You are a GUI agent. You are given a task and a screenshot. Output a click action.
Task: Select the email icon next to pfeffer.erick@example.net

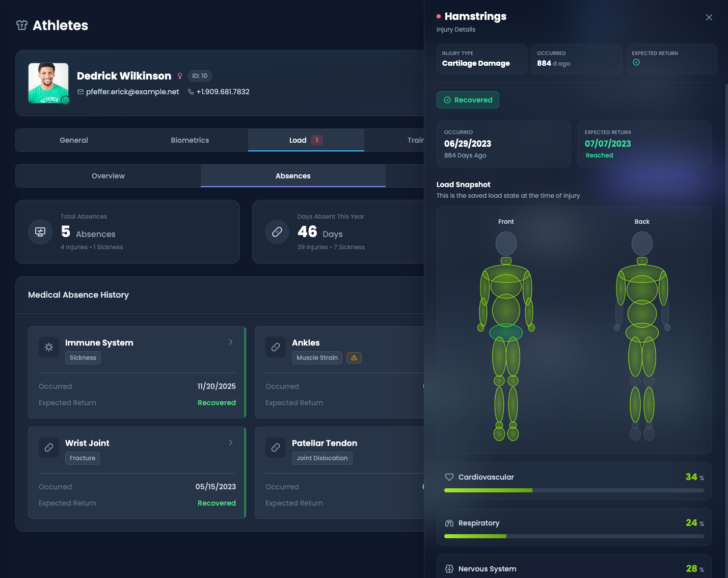80,92
